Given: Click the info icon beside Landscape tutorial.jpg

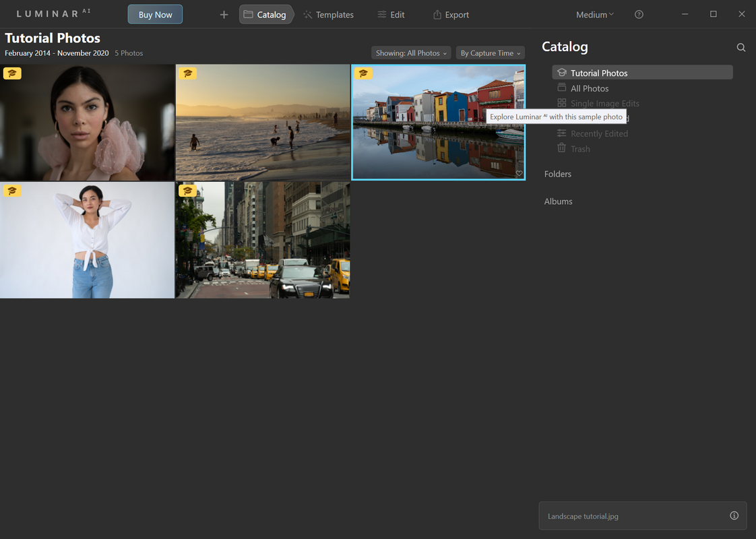Looking at the screenshot, I should point(734,515).
